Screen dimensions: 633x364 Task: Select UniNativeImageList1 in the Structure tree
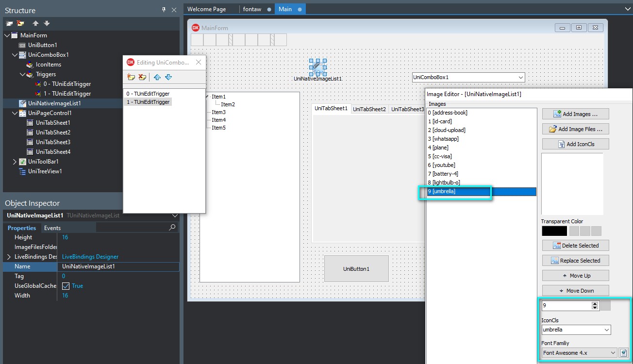click(x=54, y=103)
